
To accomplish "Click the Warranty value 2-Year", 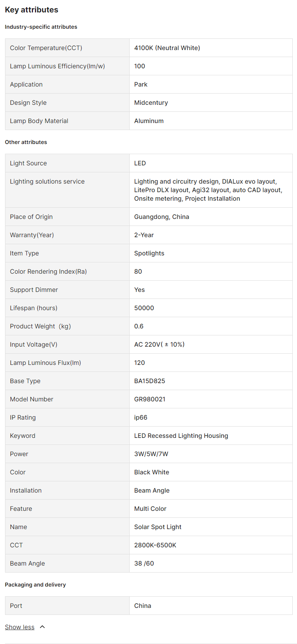I will (x=144, y=235).
